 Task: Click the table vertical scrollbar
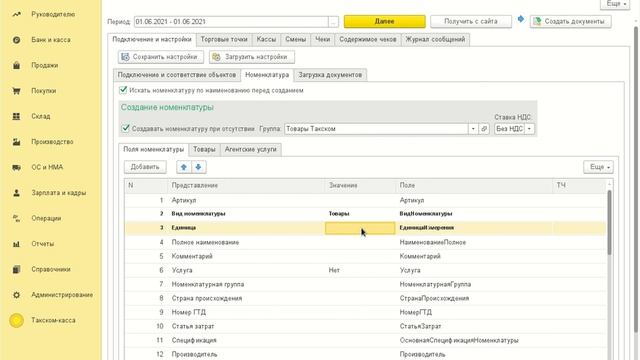tap(609, 222)
